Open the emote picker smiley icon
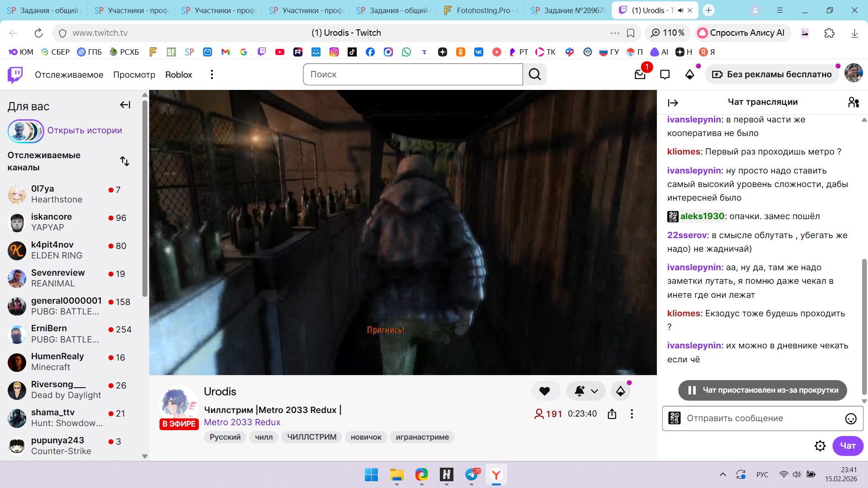 (850, 418)
